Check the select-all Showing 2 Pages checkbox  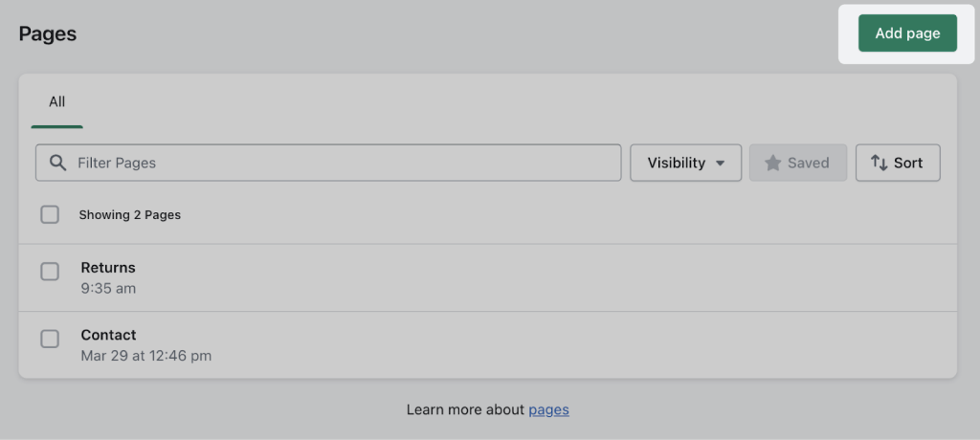(x=50, y=215)
